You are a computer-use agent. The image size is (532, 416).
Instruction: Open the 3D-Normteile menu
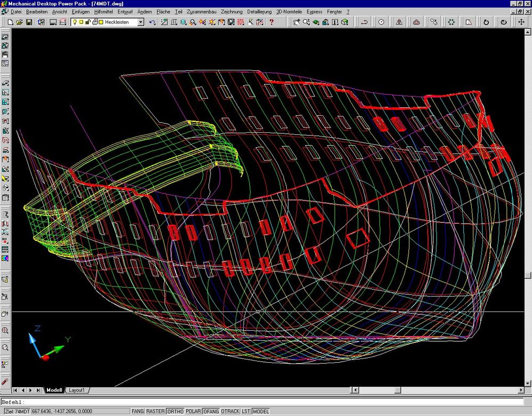289,12
